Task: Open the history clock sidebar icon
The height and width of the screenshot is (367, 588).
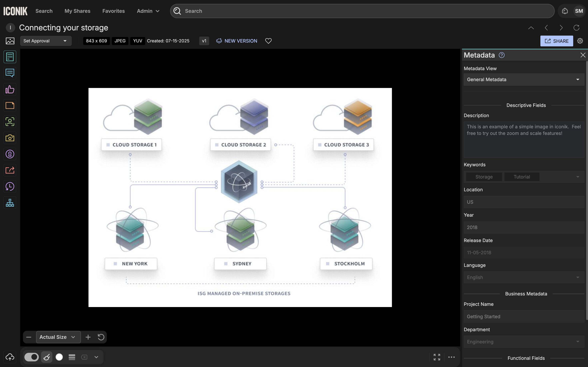Action: click(x=10, y=186)
